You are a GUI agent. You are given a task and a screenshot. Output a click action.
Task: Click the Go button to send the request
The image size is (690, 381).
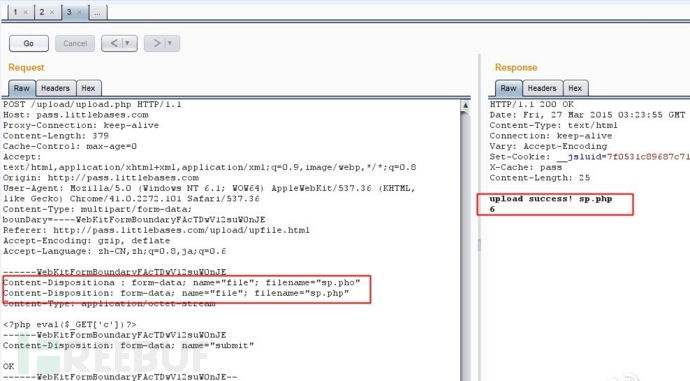coord(29,44)
